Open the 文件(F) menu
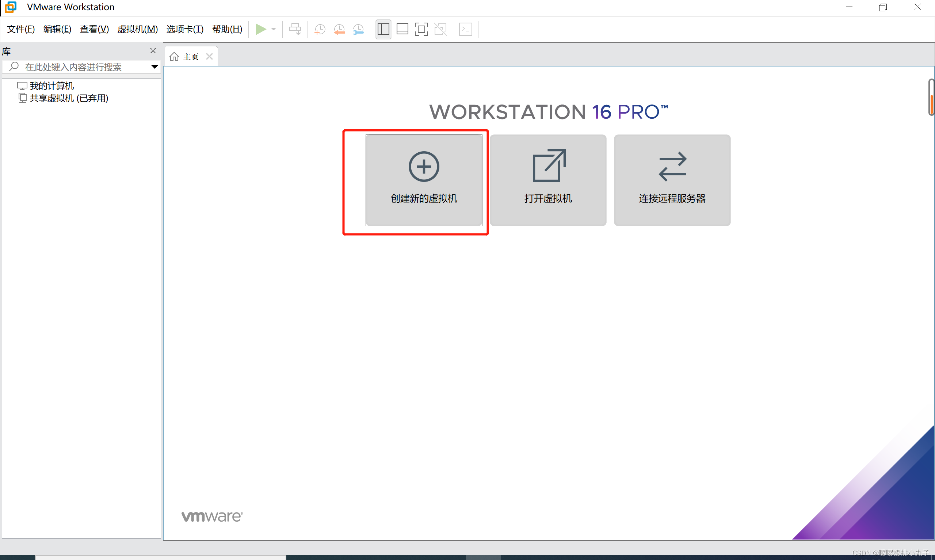 point(21,29)
